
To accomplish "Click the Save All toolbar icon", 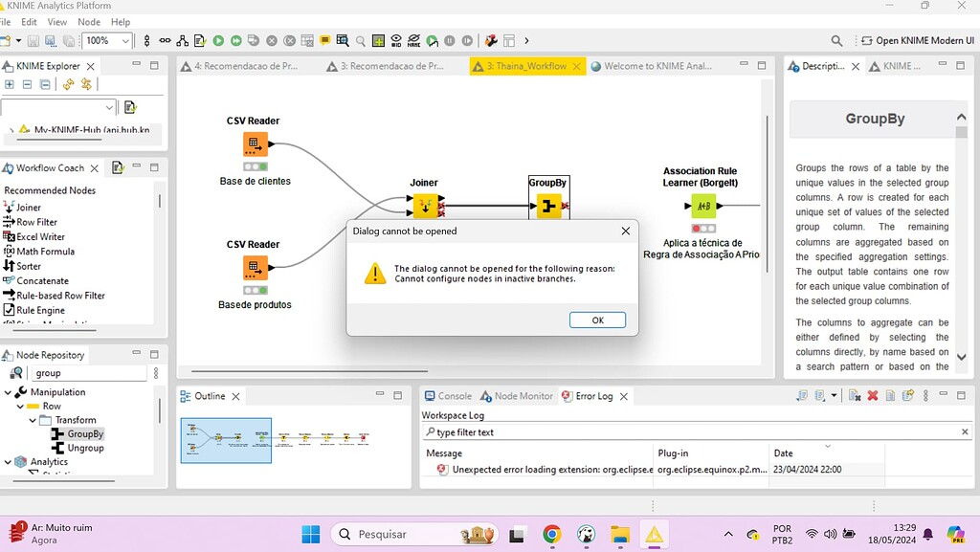I will click(69, 40).
